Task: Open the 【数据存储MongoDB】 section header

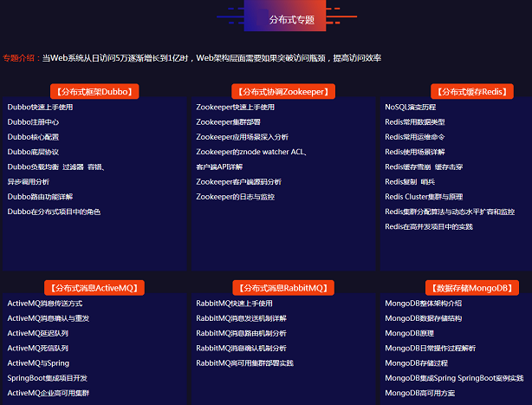Action: coord(471,287)
